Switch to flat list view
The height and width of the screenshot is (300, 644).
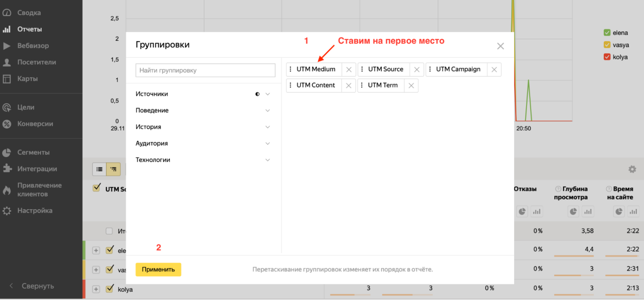coord(99,169)
